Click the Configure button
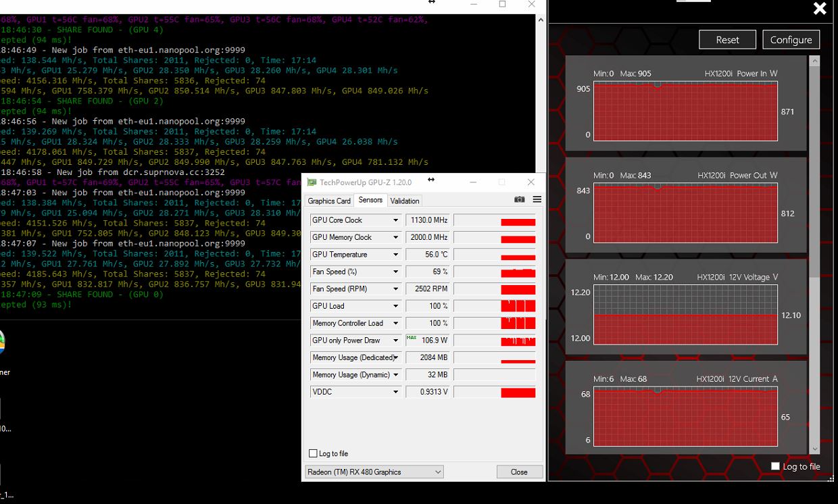This screenshot has height=504, width=838. click(791, 40)
